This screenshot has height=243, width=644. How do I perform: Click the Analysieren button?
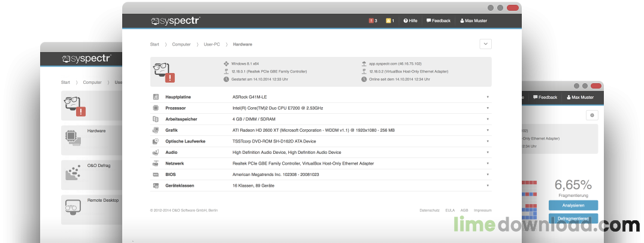(x=573, y=205)
